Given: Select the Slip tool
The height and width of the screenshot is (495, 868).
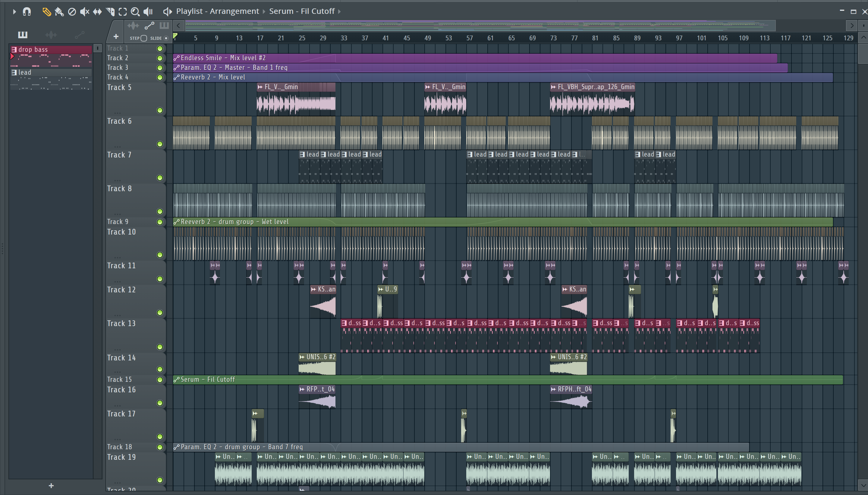Looking at the screenshot, I should (x=97, y=12).
